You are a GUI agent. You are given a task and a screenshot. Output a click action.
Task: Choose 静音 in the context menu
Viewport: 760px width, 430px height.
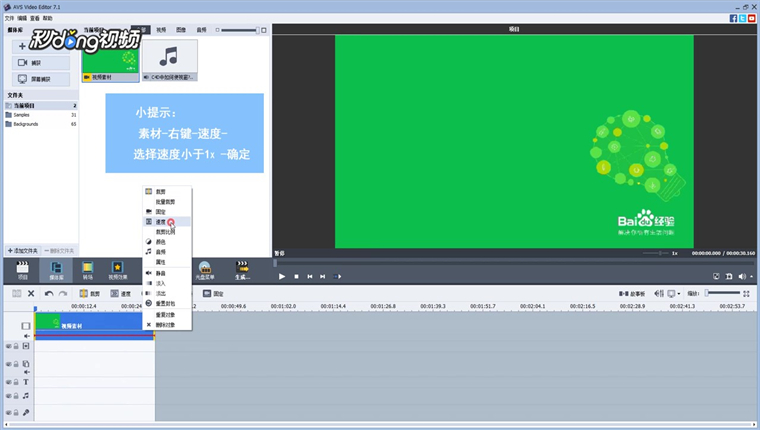pyautogui.click(x=167, y=273)
